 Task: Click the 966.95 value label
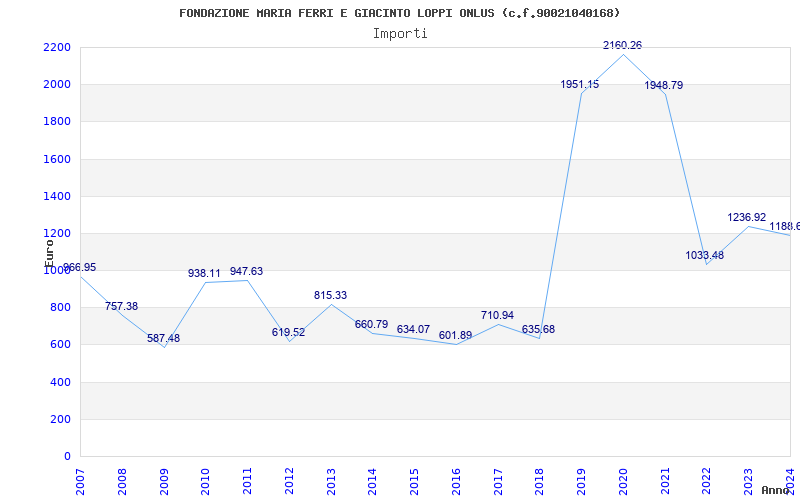(x=80, y=268)
